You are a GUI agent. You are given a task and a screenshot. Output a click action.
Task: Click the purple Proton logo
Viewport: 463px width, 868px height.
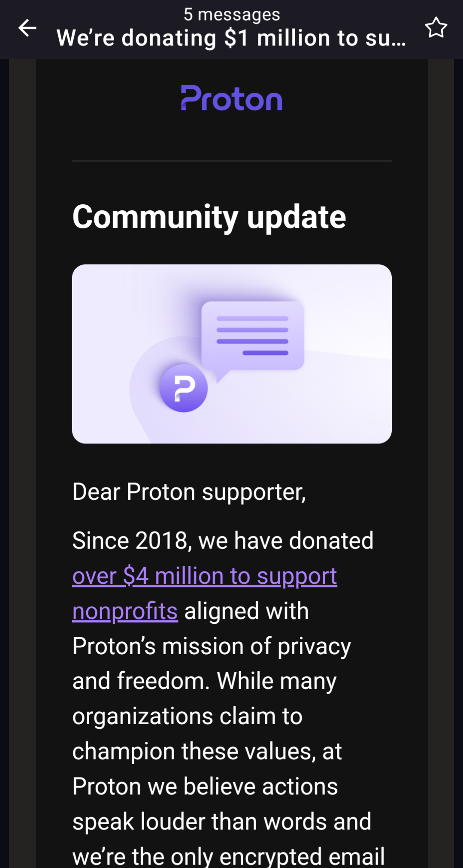[232, 98]
